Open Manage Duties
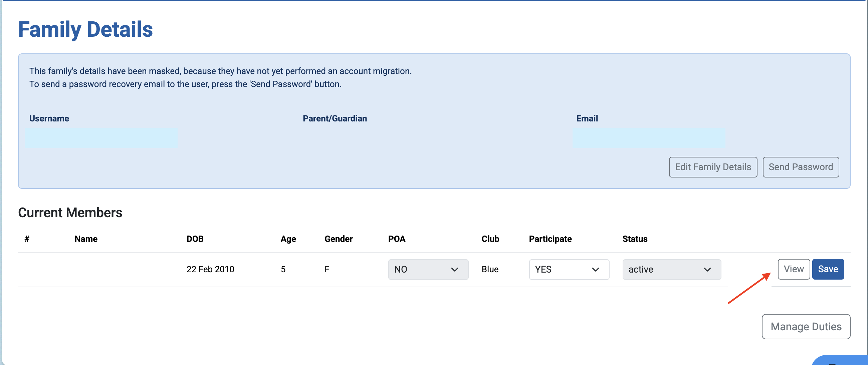The height and width of the screenshot is (365, 868). 806,327
